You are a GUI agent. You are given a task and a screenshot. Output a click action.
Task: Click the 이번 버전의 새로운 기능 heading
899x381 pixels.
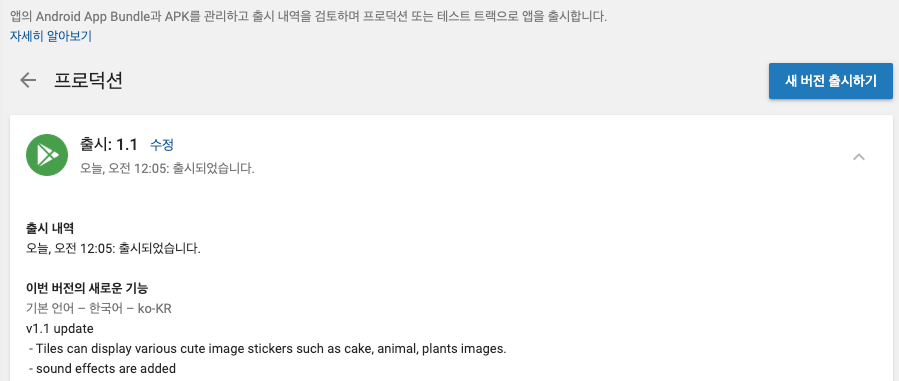87,288
